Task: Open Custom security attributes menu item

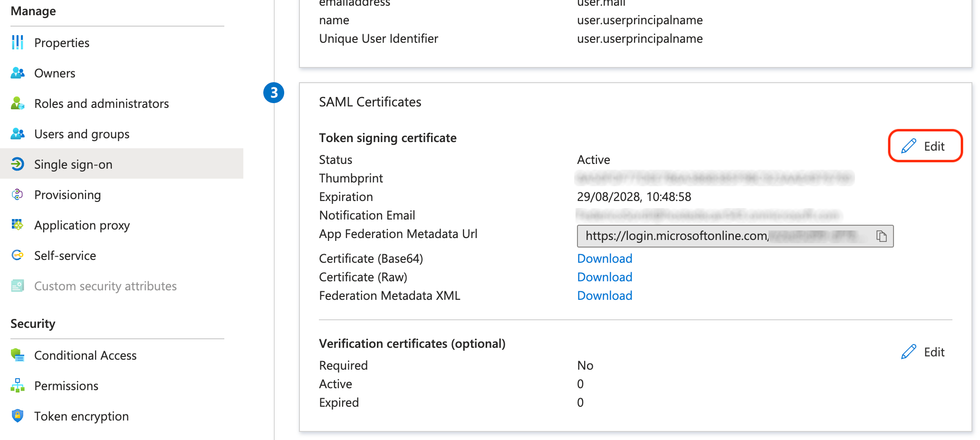Action: pyautogui.click(x=105, y=286)
